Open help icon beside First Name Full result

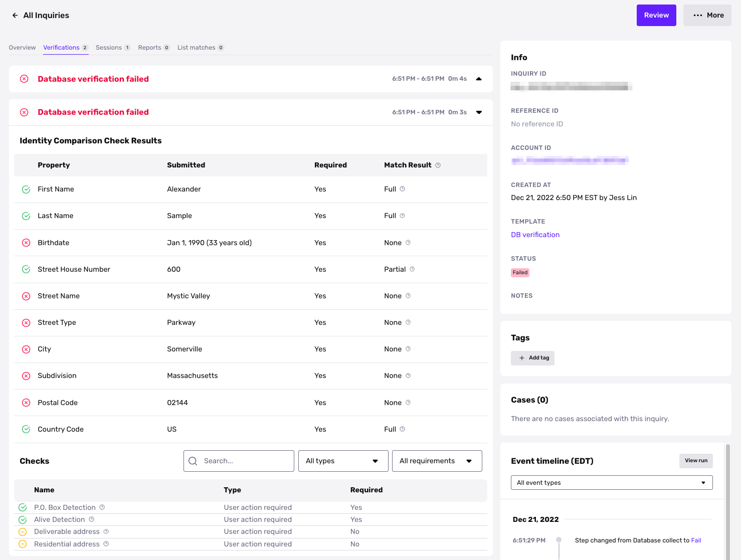pos(402,189)
